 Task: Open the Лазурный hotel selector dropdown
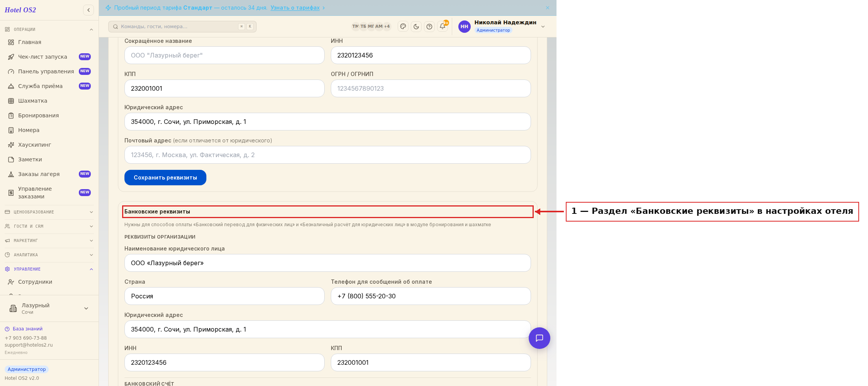pyautogui.click(x=49, y=308)
